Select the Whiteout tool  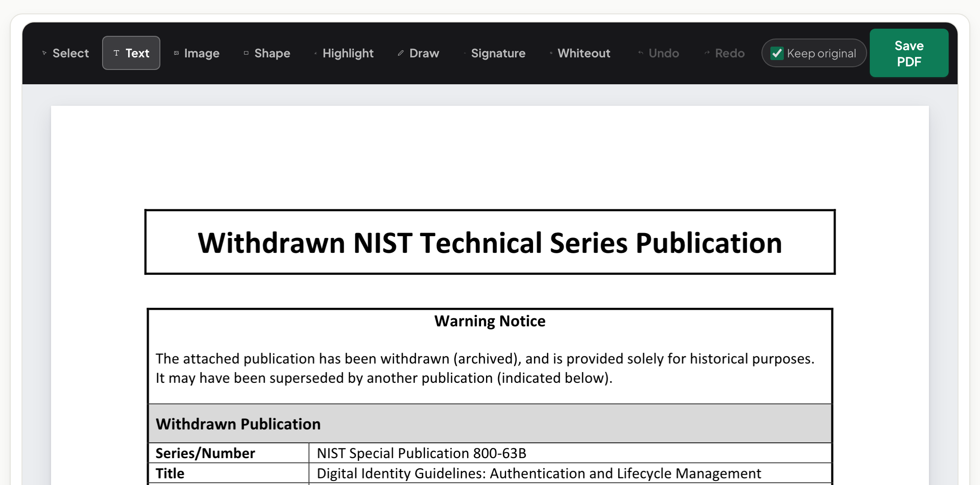tap(580, 53)
